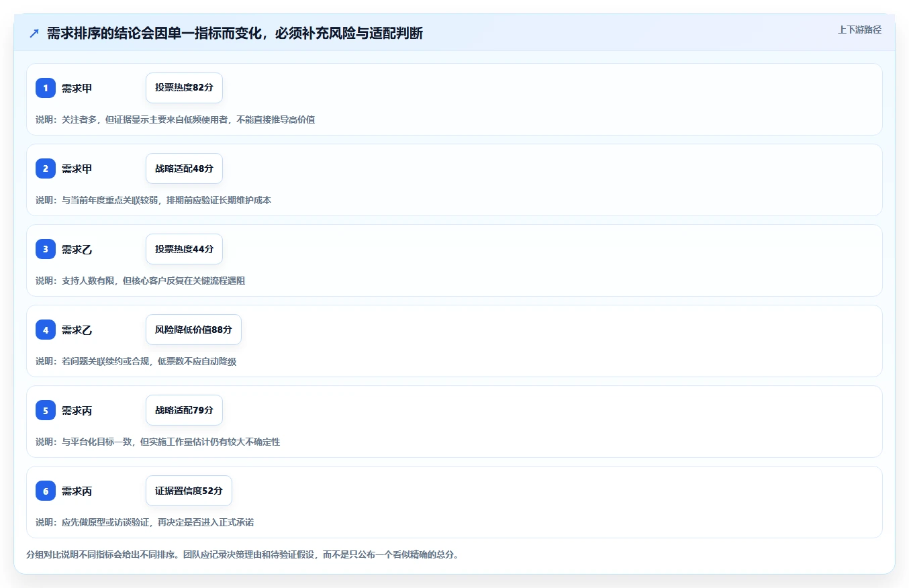Click 需求甲 label in row 1
Image resolution: width=909 pixels, height=588 pixels.
coord(77,88)
